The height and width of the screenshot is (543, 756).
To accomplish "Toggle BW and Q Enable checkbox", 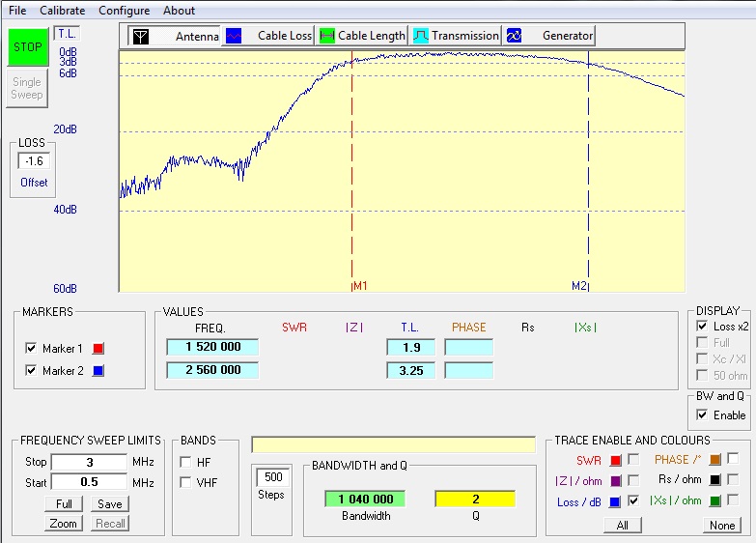I will tap(702, 414).
